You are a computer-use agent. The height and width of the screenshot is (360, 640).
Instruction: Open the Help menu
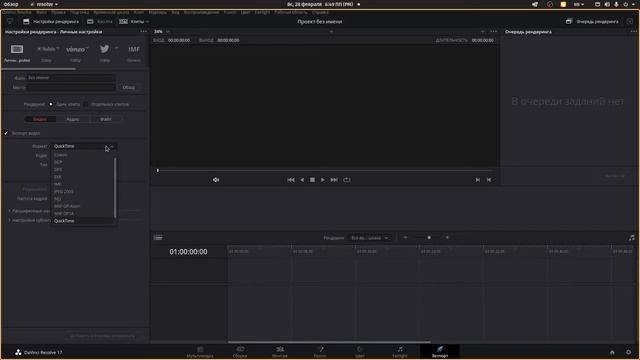(x=320, y=13)
